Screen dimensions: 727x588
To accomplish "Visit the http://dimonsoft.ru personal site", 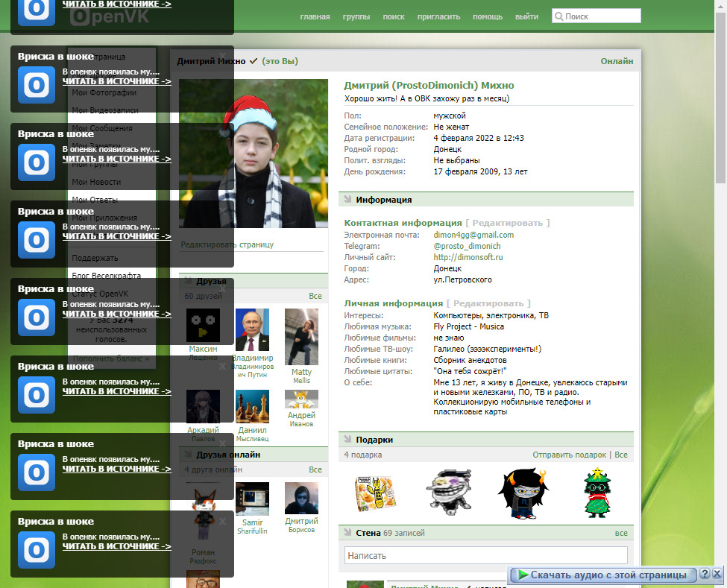I will pyautogui.click(x=468, y=257).
